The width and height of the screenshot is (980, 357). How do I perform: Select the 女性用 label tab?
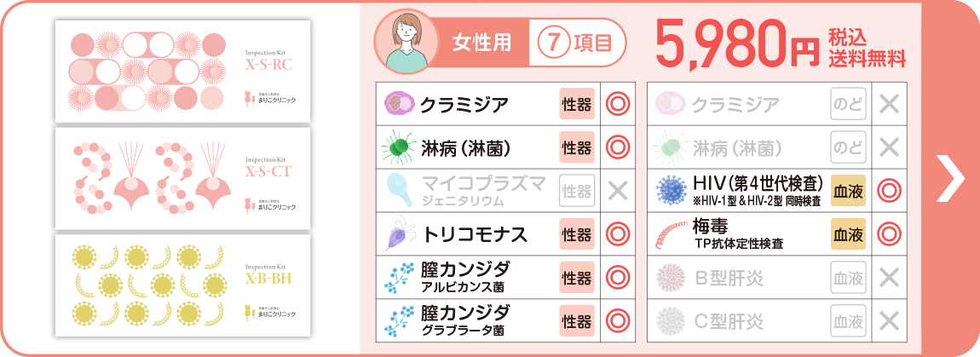point(476,43)
